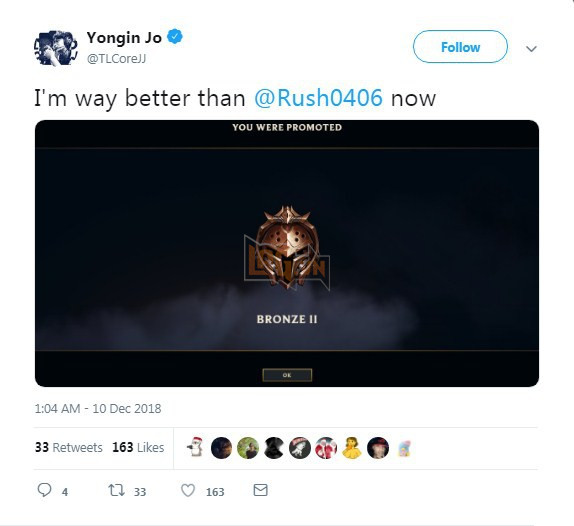Image resolution: width=574 pixels, height=526 pixels.
Task: Click the red cap liker avatar
Action: [x=378, y=448]
